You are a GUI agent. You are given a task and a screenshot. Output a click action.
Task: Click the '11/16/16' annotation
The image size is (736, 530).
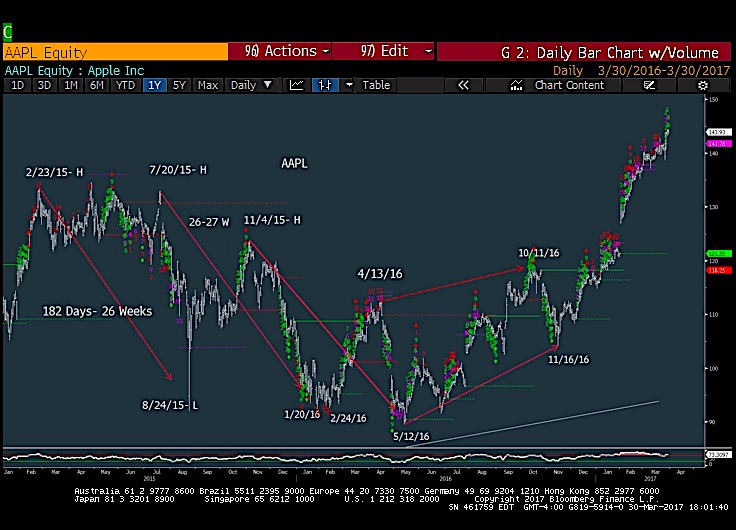click(x=568, y=359)
